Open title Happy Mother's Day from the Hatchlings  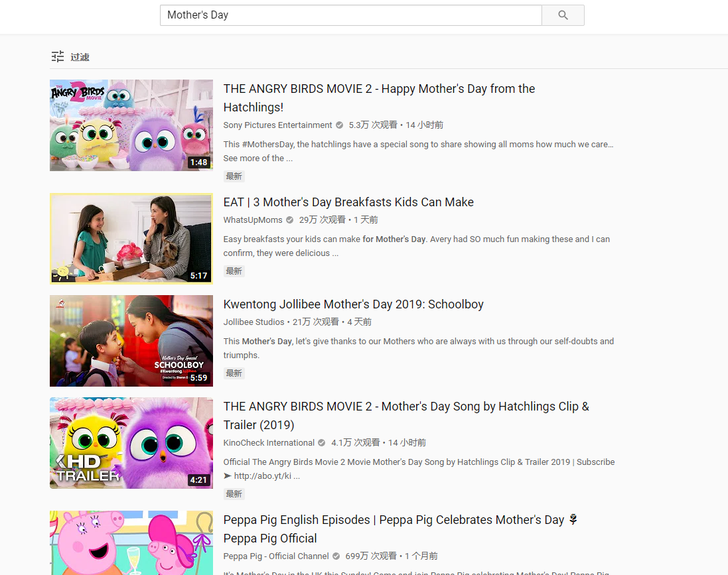[379, 98]
